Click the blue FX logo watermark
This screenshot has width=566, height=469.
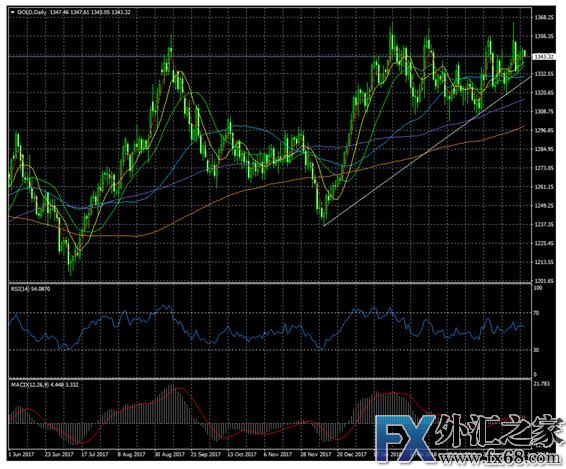pyautogui.click(x=405, y=438)
